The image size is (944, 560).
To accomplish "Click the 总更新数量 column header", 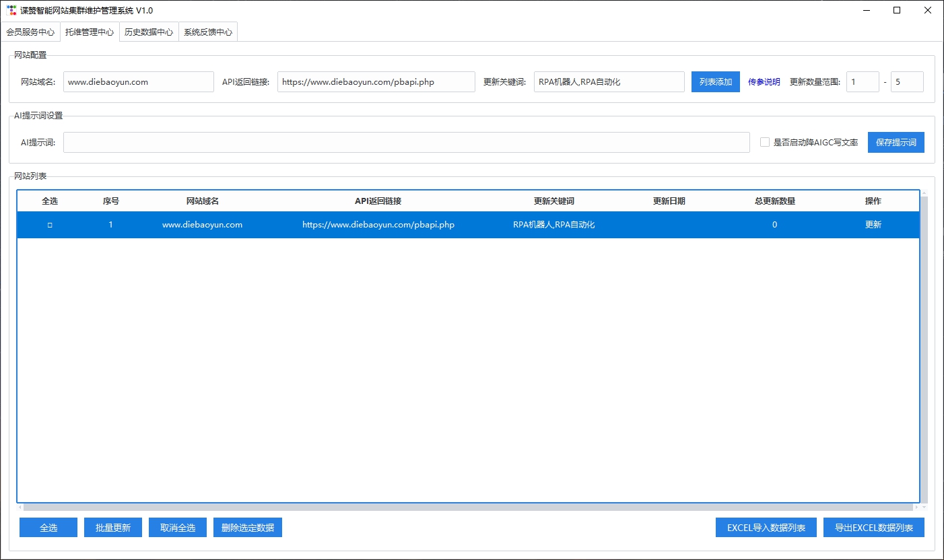I will click(x=775, y=201).
